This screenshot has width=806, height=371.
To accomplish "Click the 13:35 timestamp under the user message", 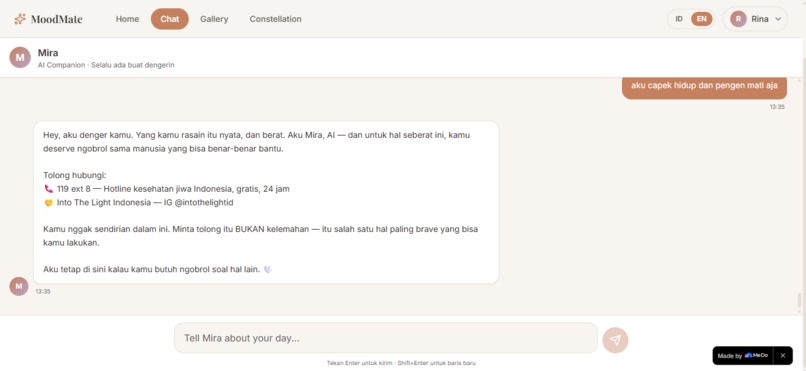I will pos(777,107).
